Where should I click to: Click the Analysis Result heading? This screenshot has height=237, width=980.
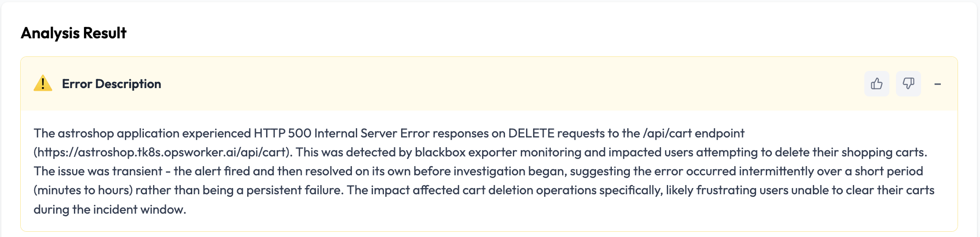[x=73, y=33]
